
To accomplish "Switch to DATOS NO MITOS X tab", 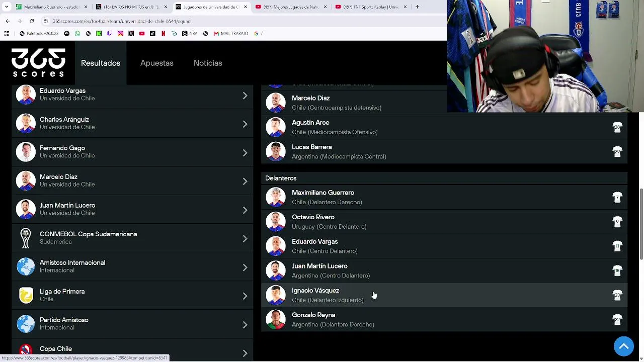I will [x=131, y=7].
